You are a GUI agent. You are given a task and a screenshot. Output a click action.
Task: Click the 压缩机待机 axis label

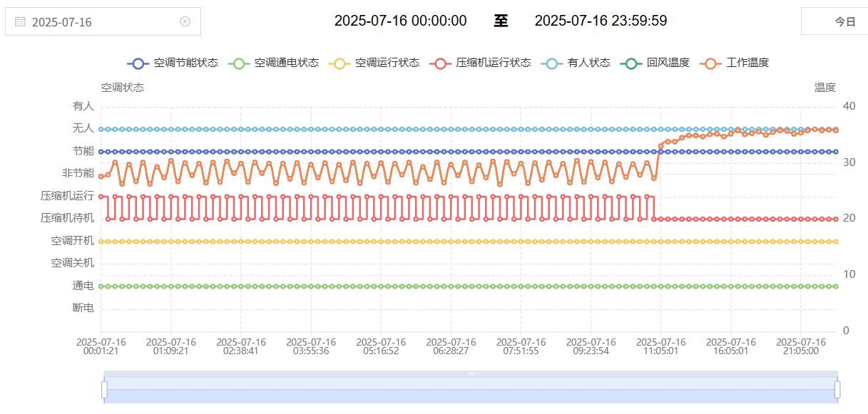click(x=68, y=218)
